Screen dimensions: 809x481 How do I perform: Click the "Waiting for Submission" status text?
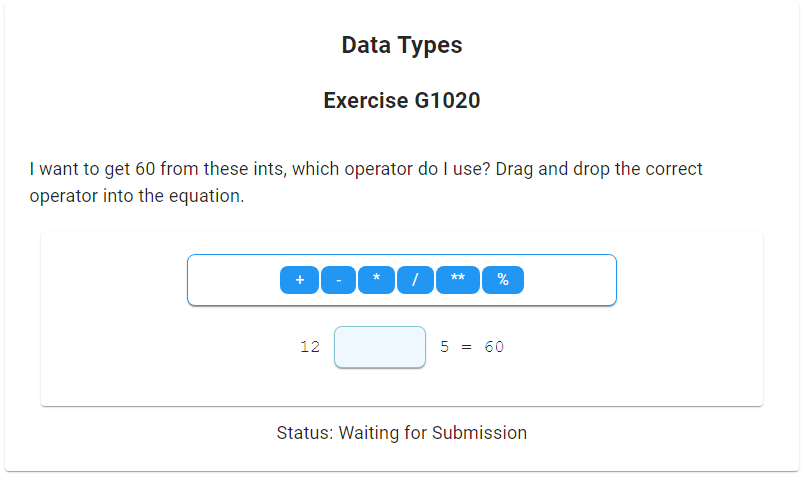[432, 433]
